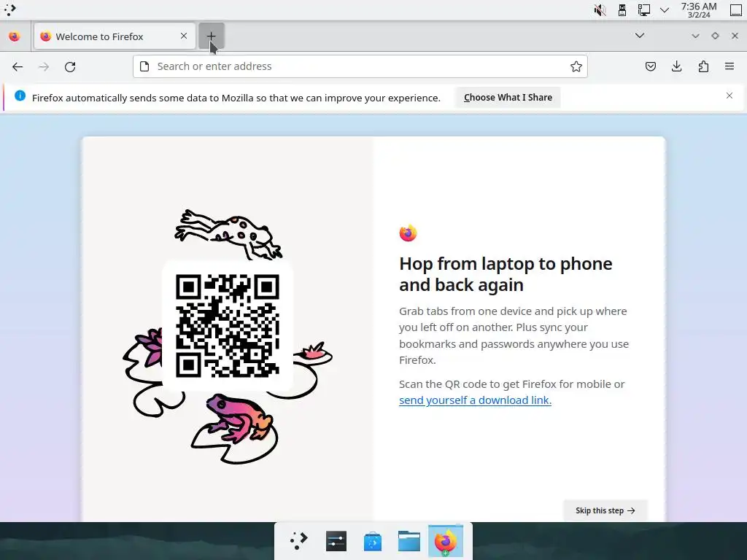Viewport: 747px width, 560px height.
Task: Open the clock showing 7:36 AM
Action: tap(699, 10)
